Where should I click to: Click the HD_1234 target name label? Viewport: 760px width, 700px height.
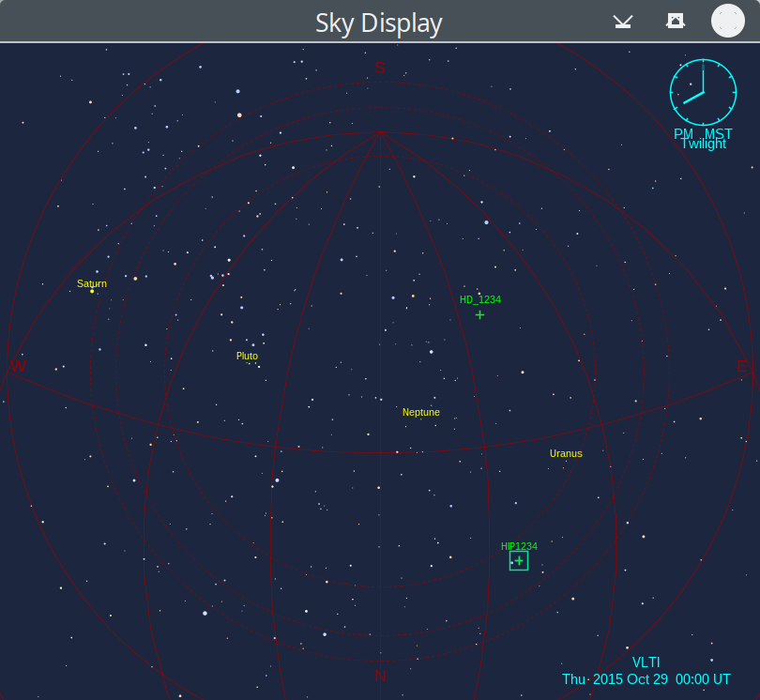click(480, 300)
